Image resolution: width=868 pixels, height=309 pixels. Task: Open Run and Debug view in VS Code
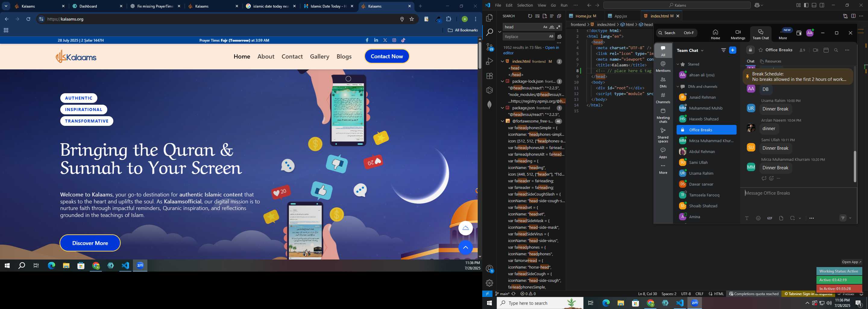click(489, 61)
